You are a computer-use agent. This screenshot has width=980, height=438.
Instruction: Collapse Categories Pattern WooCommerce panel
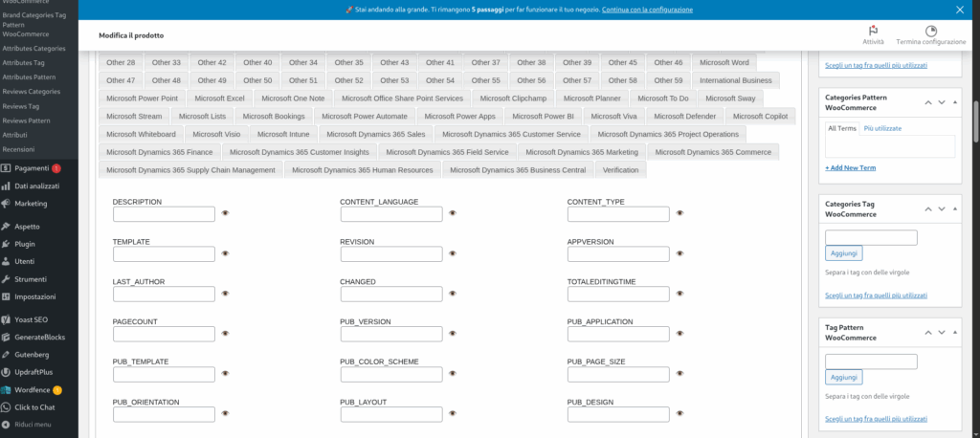click(954, 102)
